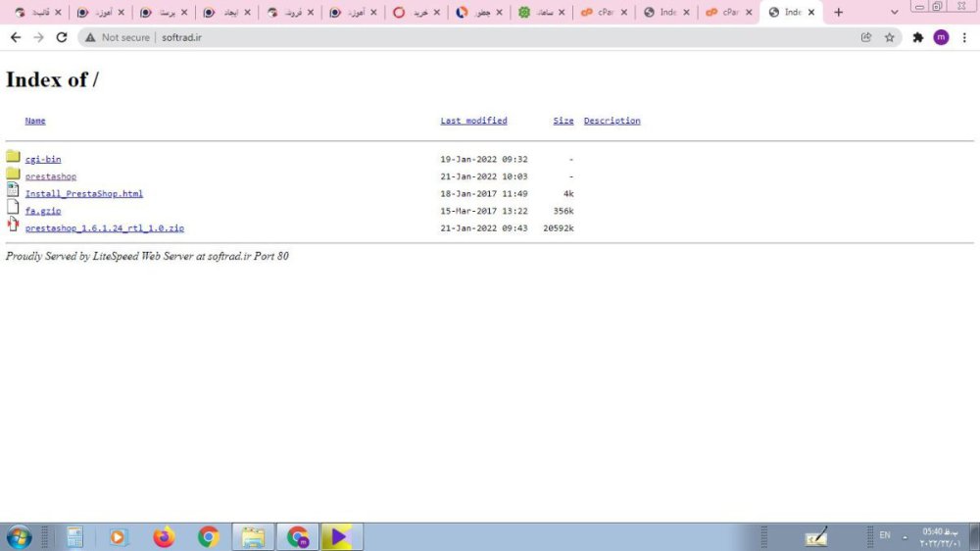
Task: Reload the softrad.ir page
Action: [x=62, y=37]
